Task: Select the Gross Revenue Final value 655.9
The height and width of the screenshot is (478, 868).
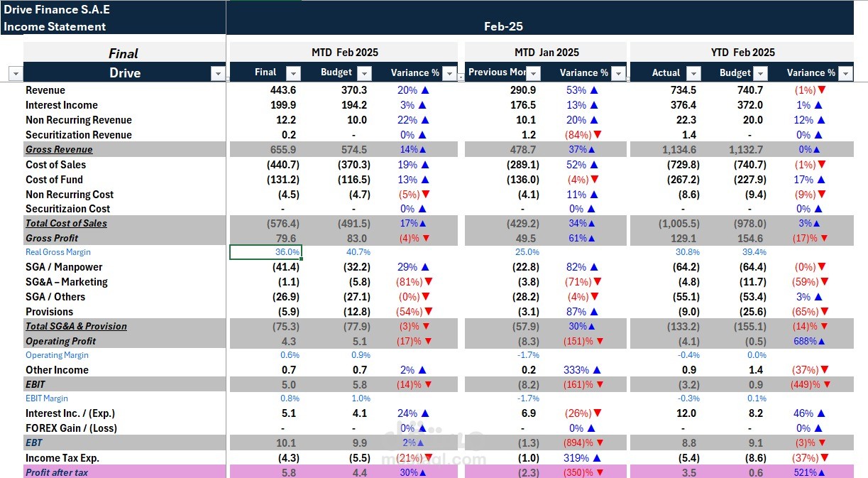Action: click(283, 150)
